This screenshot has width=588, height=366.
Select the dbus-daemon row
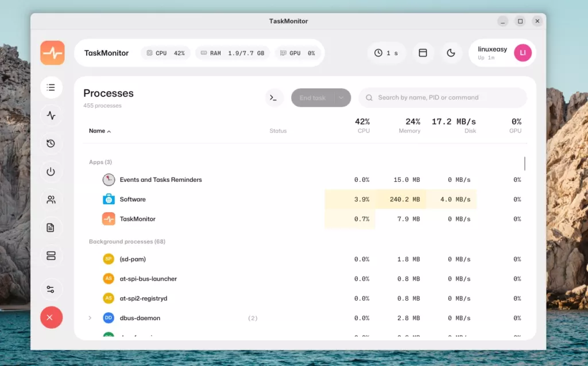point(305,318)
